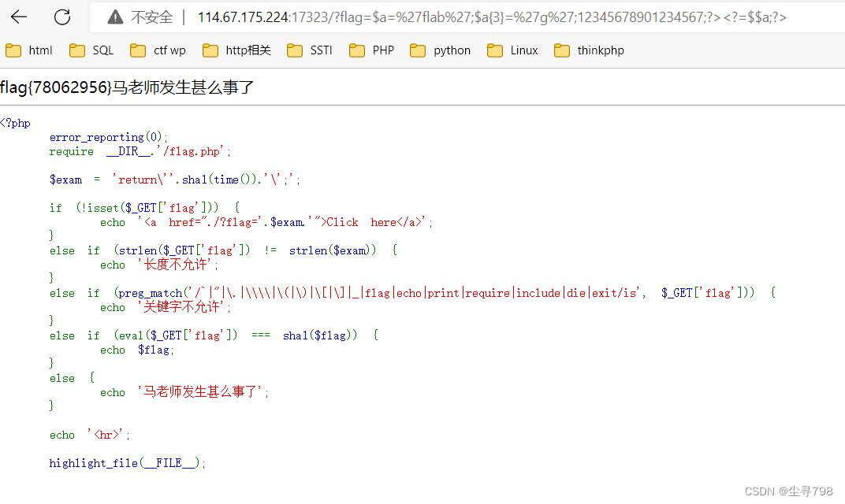
Task: Click the if (!isset($_GET['flag'])) line
Action: pyautogui.click(x=144, y=208)
